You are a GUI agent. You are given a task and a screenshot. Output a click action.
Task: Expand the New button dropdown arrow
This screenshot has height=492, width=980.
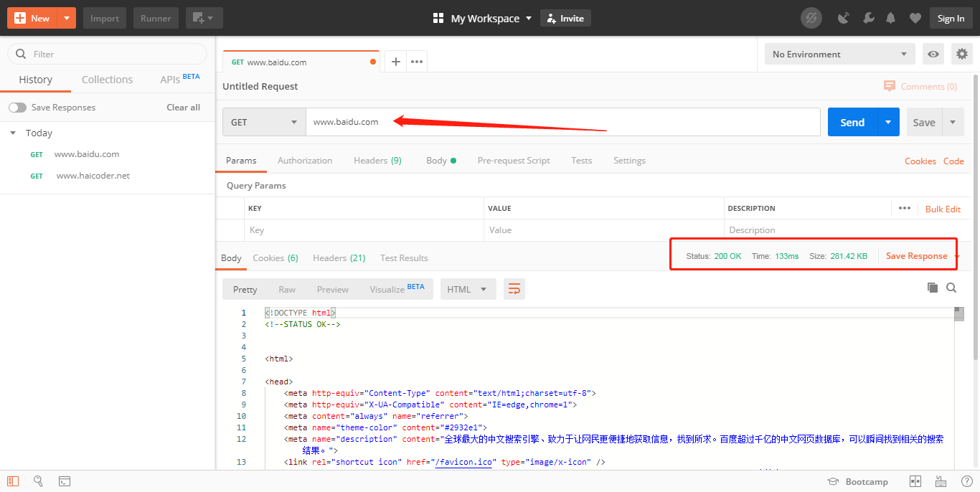click(67, 18)
